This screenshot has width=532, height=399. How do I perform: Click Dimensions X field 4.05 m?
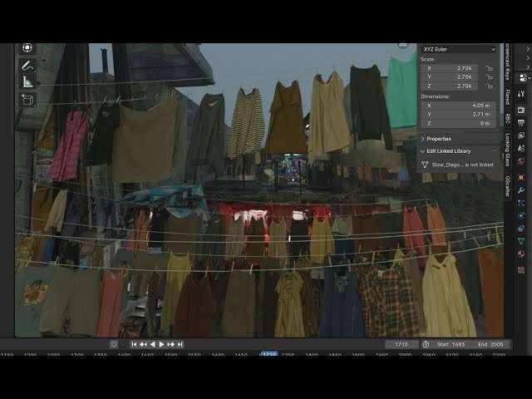[458, 106]
